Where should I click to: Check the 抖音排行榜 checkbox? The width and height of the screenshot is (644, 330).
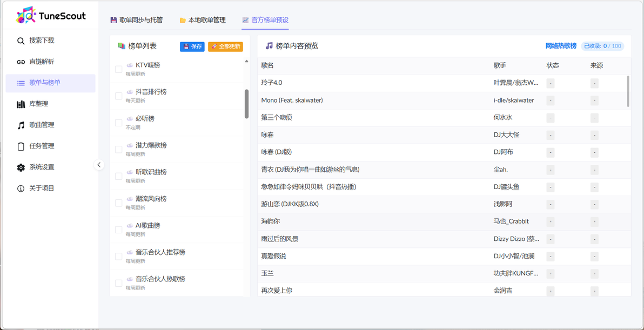[x=119, y=96]
